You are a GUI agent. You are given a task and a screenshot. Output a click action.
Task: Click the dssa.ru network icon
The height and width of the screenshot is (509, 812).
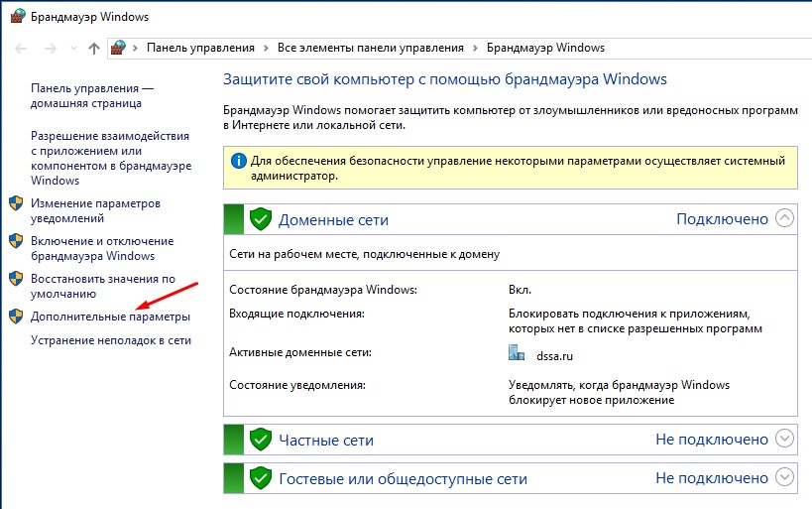click(516, 352)
